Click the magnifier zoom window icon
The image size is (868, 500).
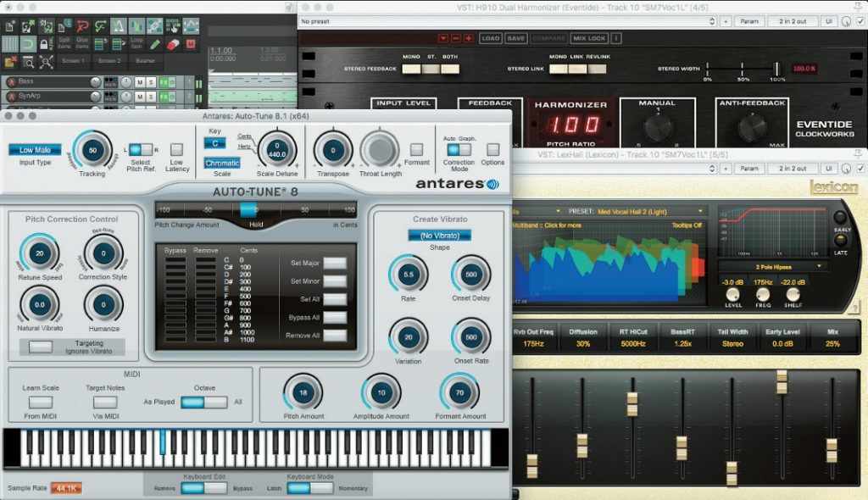28,62
